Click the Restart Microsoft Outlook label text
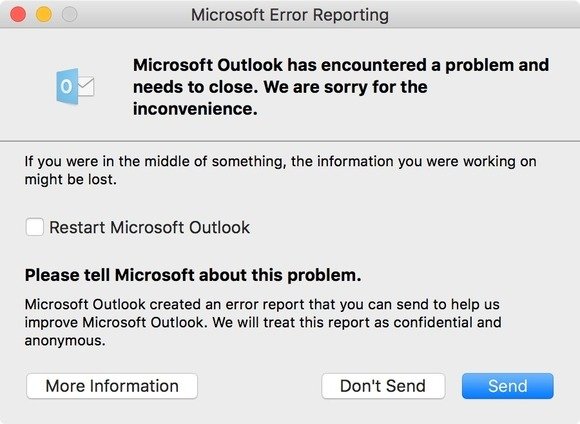 click(149, 227)
